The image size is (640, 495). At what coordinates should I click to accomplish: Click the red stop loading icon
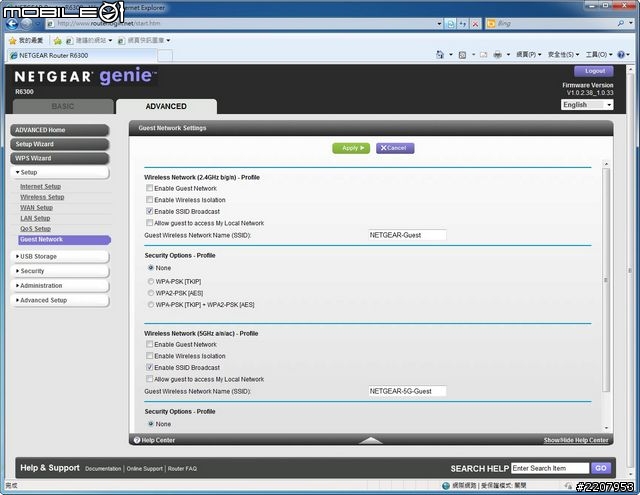[475, 24]
